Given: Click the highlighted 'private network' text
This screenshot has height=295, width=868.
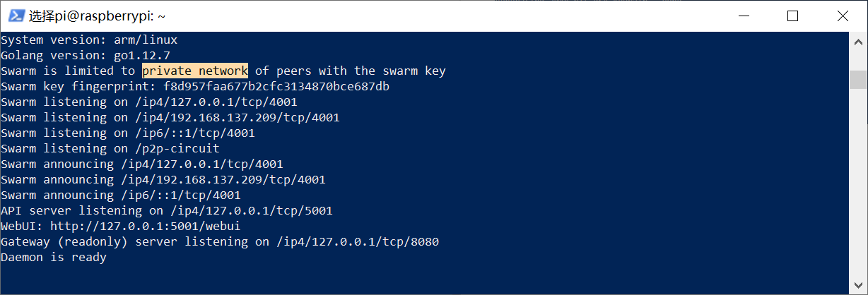Looking at the screenshot, I should click(195, 71).
